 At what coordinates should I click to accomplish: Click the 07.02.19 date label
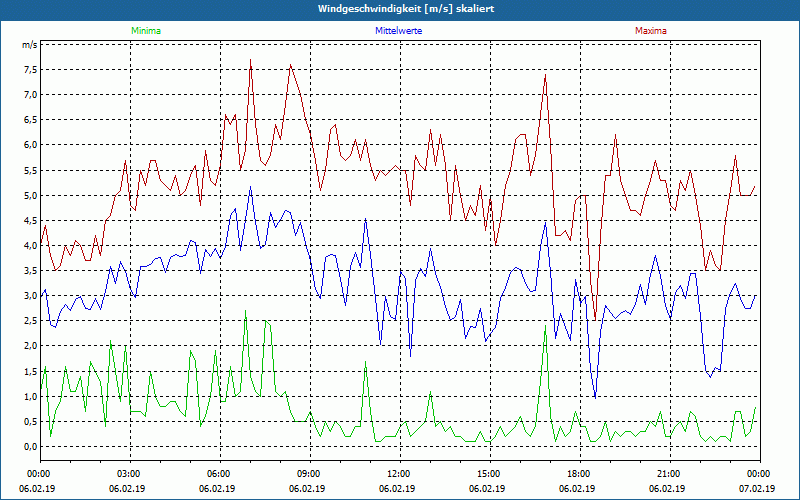point(757,488)
